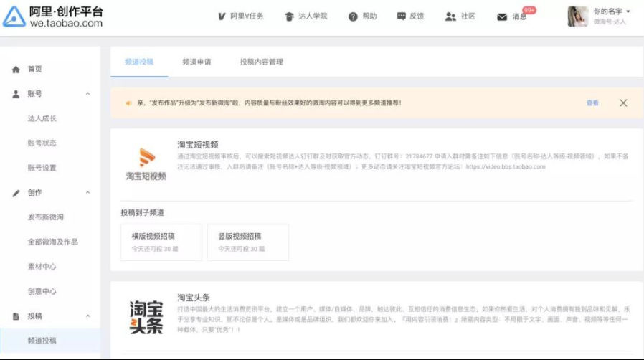Click the 达人学院 nav label
Viewport: 644px width, 360px height.
(313, 16)
